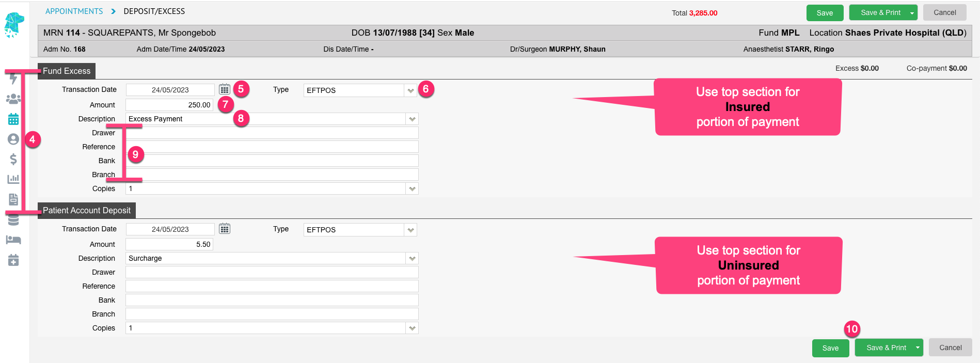Expand the Excess Payment description dropdown
980x363 pixels.
point(412,119)
